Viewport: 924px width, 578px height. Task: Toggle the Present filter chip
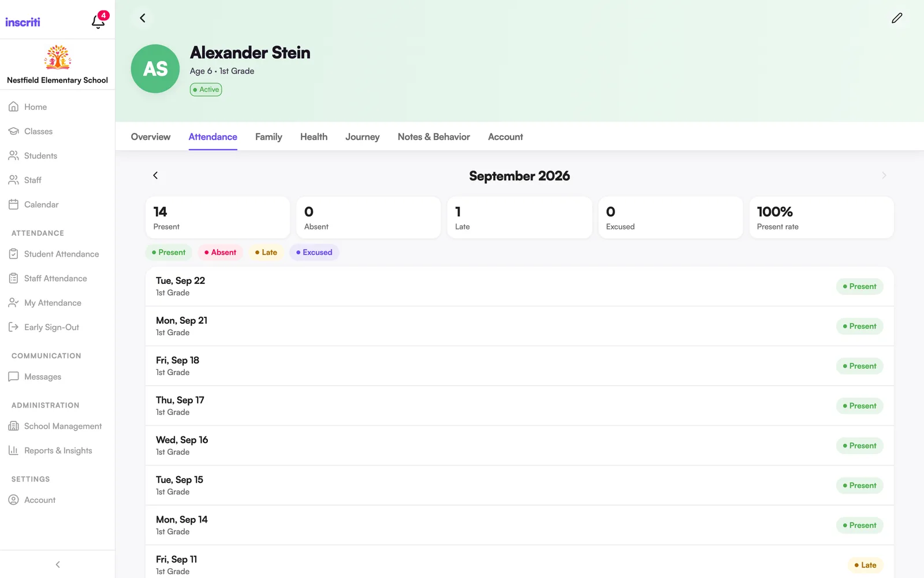tap(169, 252)
